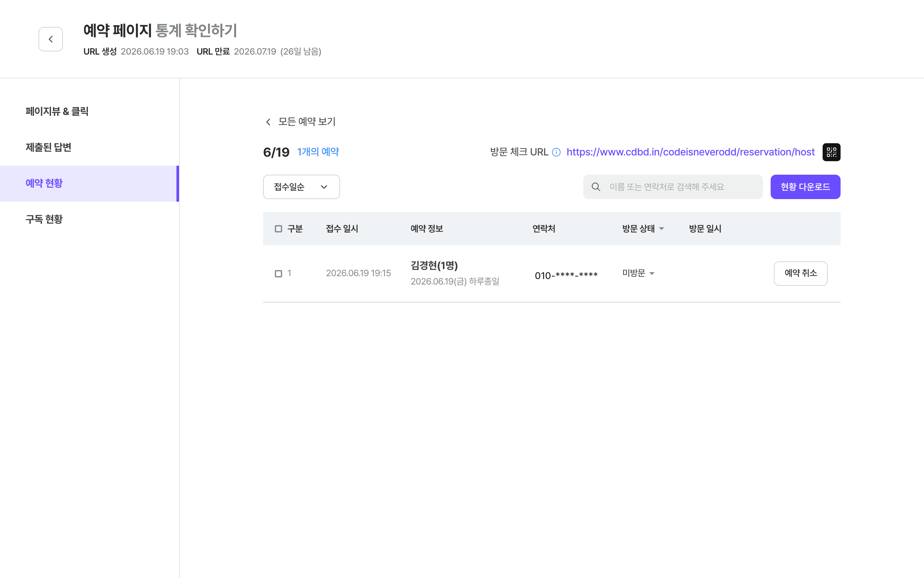Click the date 2026.06.19(금) 하루종일

[x=455, y=281]
